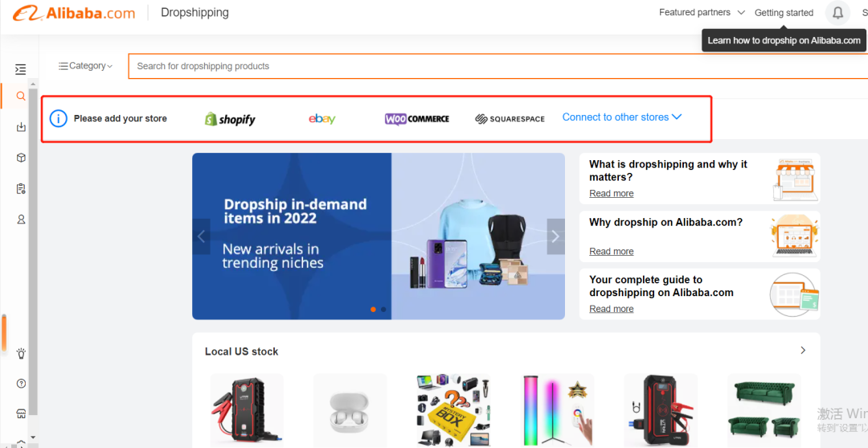Select the second dark carousel dot
The width and height of the screenshot is (868, 448).
tap(383, 310)
